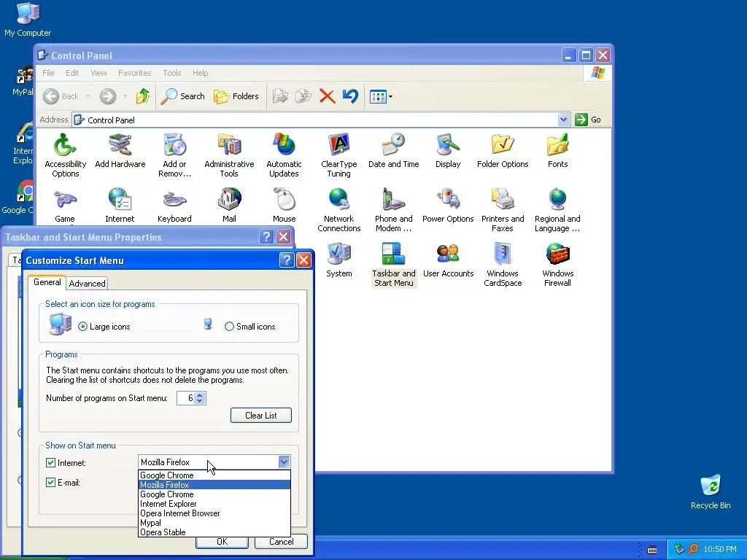Screen dimensions: 747x560
Task: Open the Display applet
Action: pyautogui.click(x=448, y=151)
